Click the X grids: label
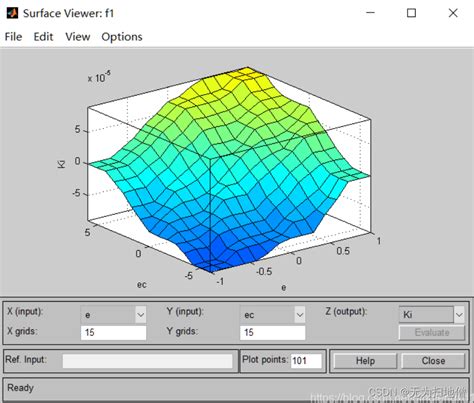The width and height of the screenshot is (474, 403). (22, 331)
